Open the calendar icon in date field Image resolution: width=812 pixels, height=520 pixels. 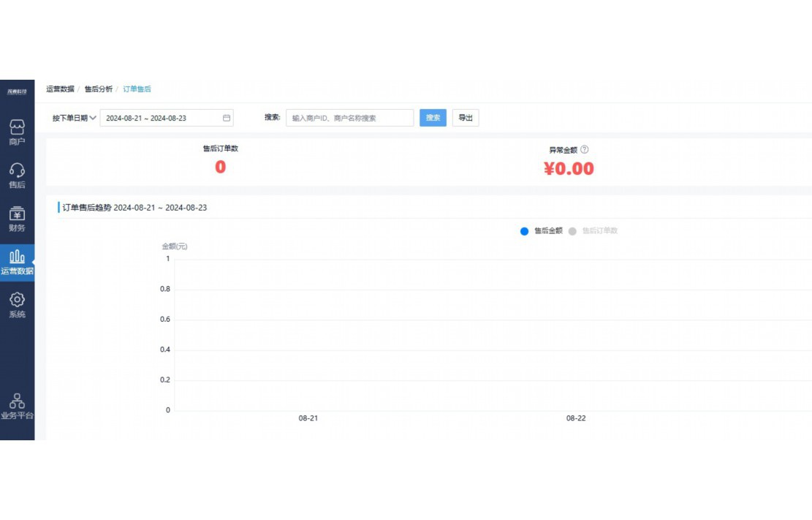click(224, 117)
